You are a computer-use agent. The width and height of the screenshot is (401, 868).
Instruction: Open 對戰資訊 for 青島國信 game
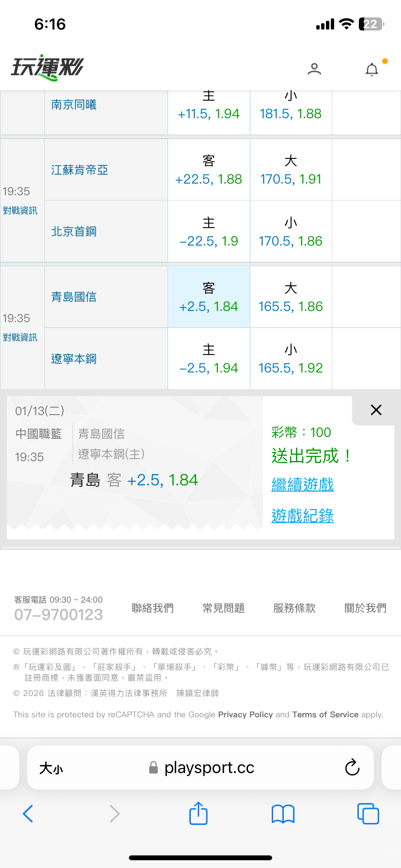point(20,337)
